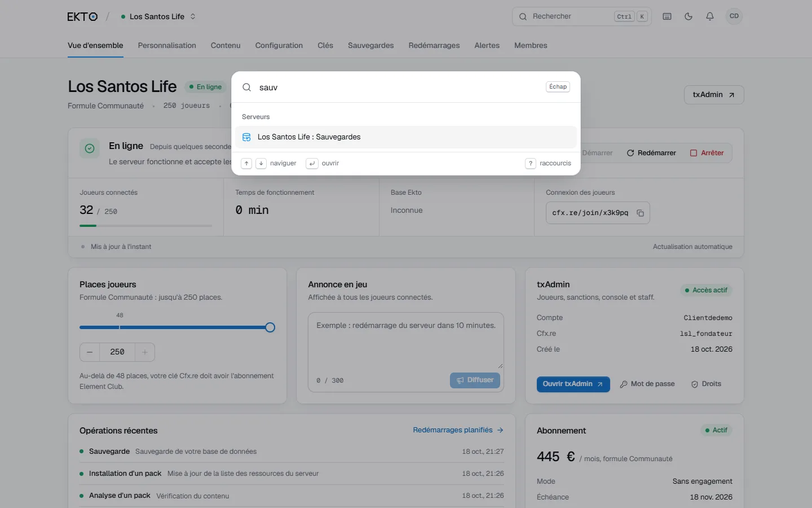Click the up arrow navigate key hint

tap(246, 163)
